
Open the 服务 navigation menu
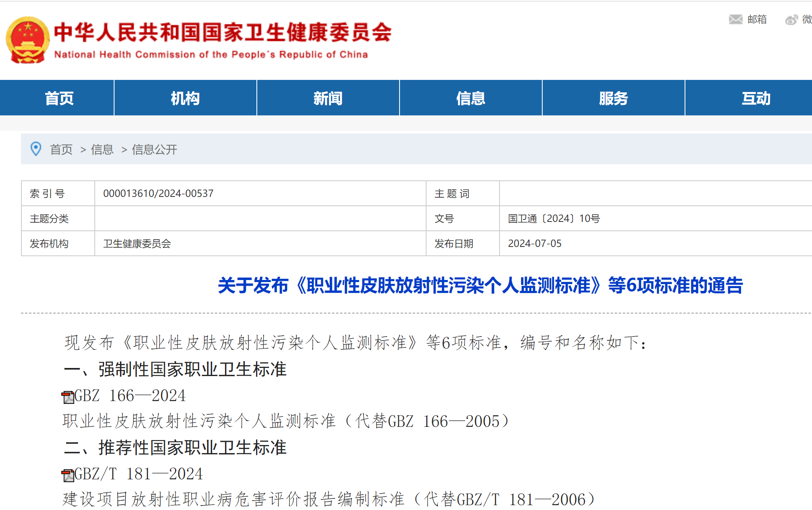pos(613,98)
